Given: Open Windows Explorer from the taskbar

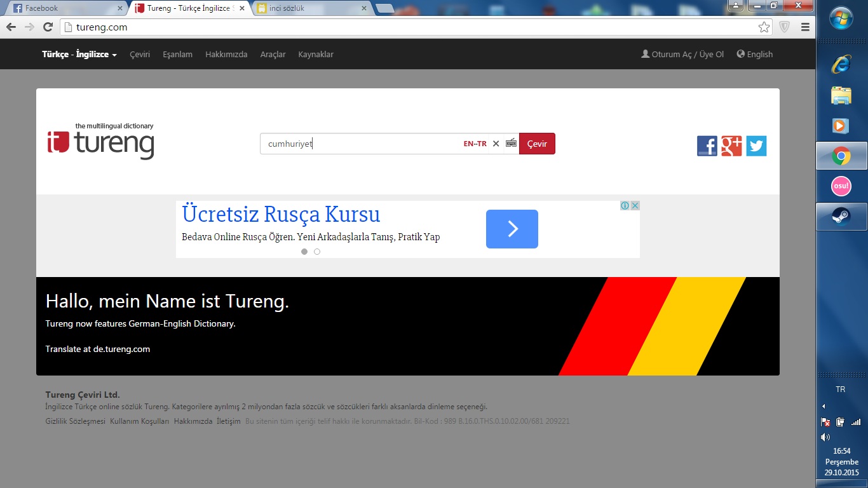Looking at the screenshot, I should pos(841,95).
